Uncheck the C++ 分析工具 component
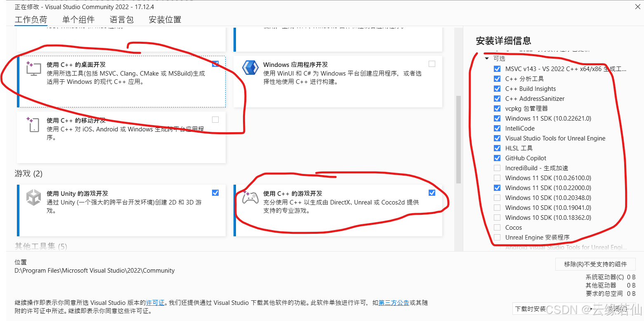The width and height of the screenshot is (644, 321). 497,78
